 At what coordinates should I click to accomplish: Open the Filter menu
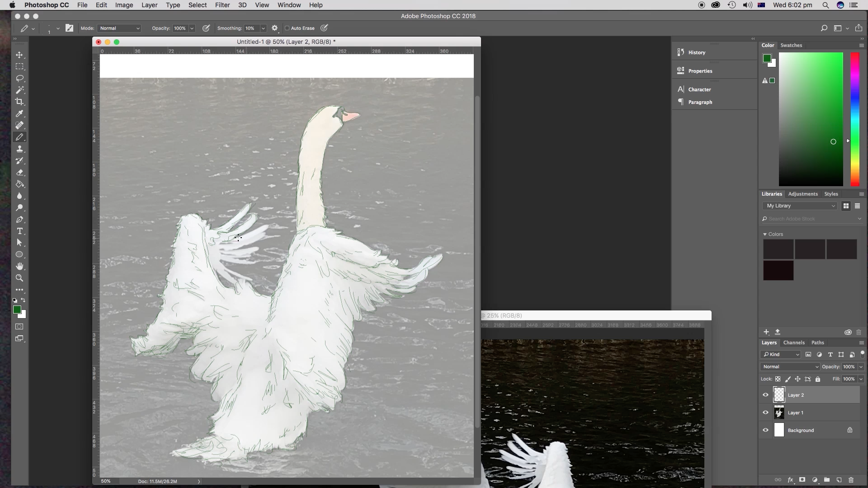[222, 5]
